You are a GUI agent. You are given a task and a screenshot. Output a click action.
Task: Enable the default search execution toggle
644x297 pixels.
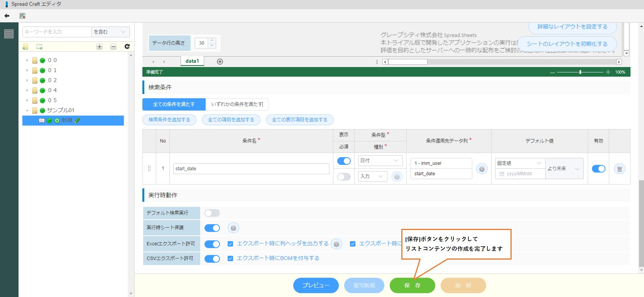point(212,213)
